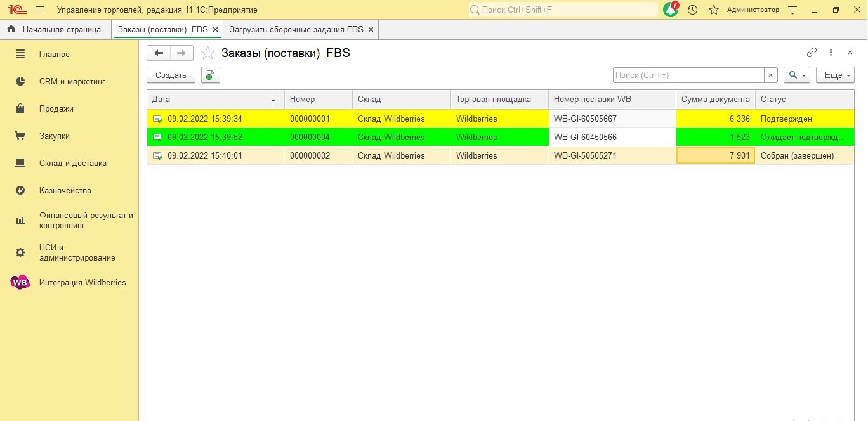
Task: Close the Загрузить сборочные задания FBS tab
Action: [371, 30]
